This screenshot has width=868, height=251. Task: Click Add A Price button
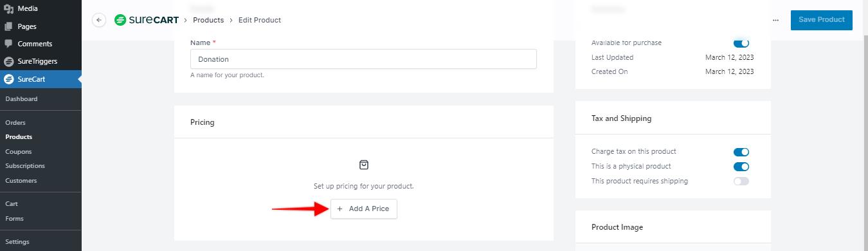tap(364, 209)
